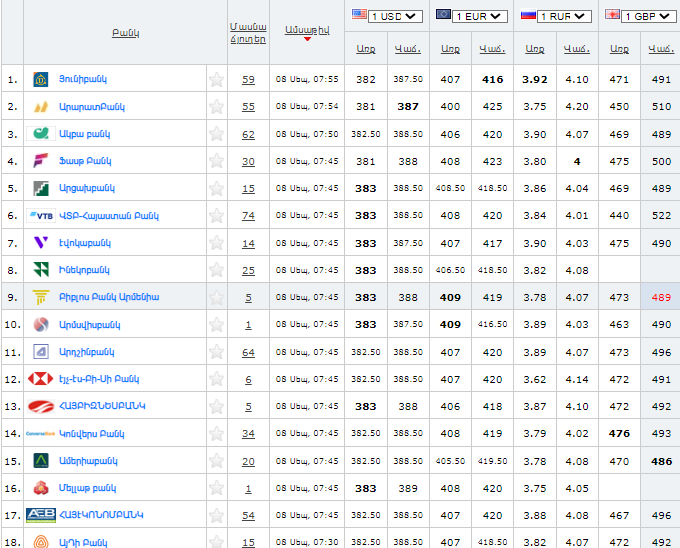
Task: Open the 1 RUR currency dropdown
Action: coord(564,16)
